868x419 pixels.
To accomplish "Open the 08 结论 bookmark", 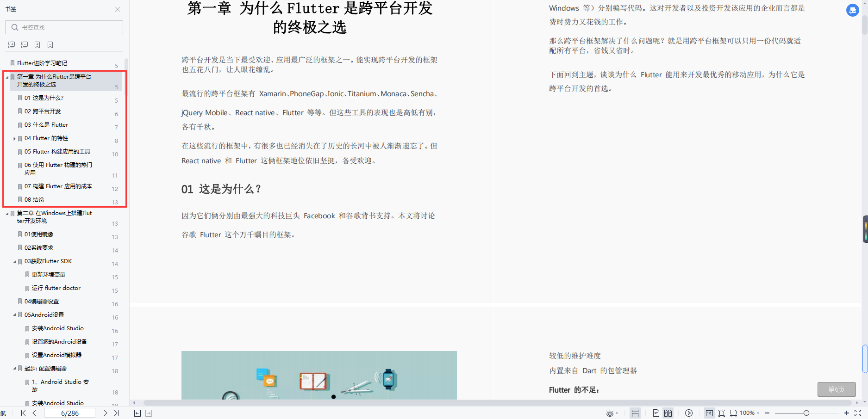I will [x=34, y=200].
